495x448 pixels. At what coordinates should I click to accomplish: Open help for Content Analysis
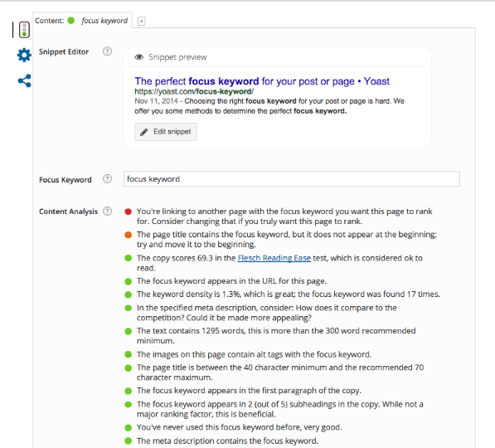click(107, 211)
